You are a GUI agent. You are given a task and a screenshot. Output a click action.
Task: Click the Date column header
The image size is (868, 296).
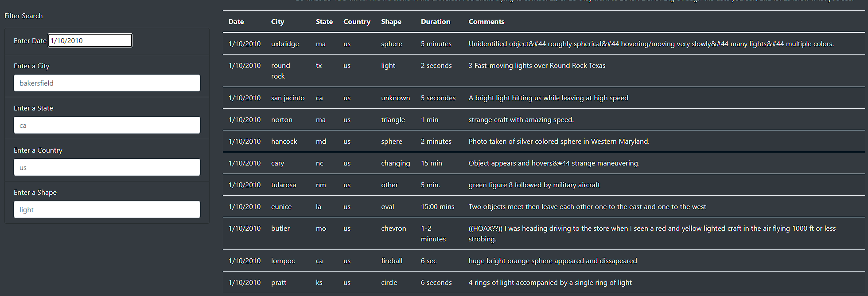pyautogui.click(x=236, y=21)
